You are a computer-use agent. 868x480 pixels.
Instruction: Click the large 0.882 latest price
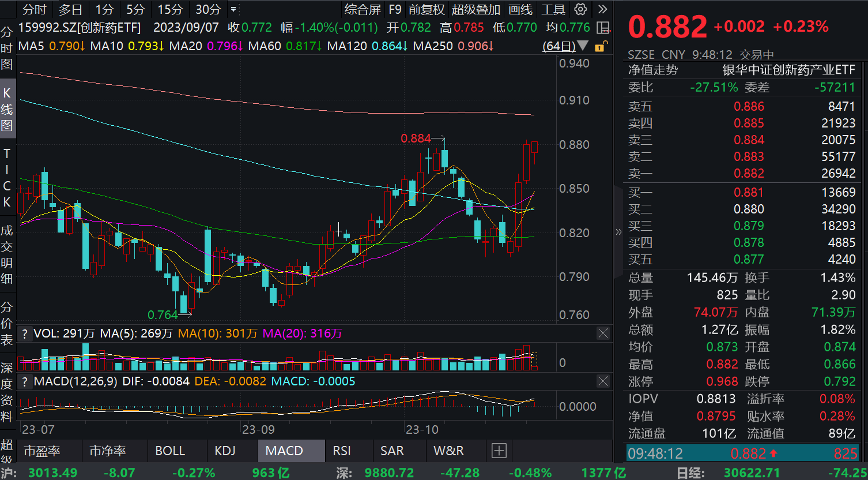(x=667, y=27)
